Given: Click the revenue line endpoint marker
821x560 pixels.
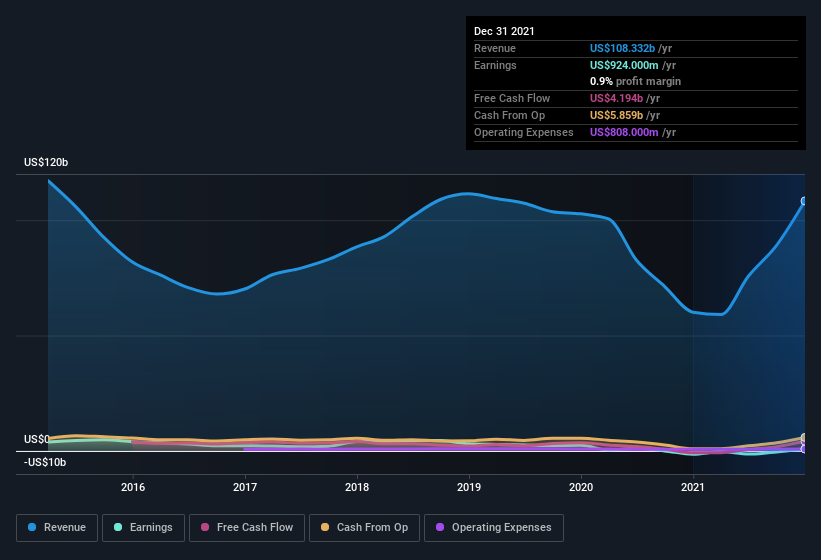Looking at the screenshot, I should pyautogui.click(x=804, y=201).
